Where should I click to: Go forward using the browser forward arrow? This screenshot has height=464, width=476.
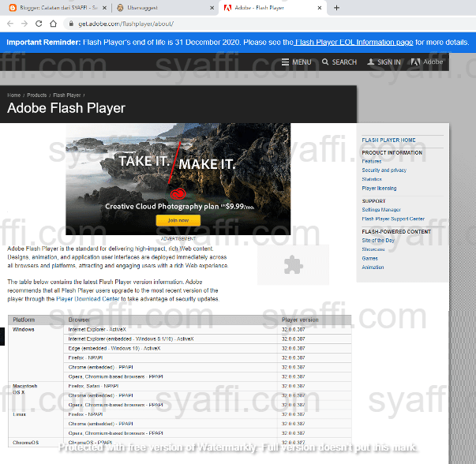(x=24, y=24)
